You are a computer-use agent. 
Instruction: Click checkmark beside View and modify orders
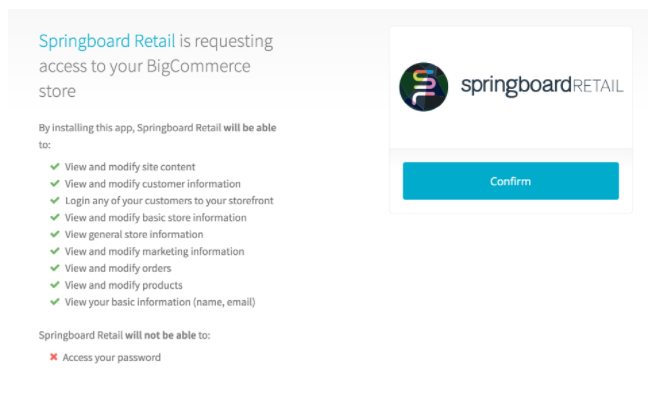coord(54,268)
